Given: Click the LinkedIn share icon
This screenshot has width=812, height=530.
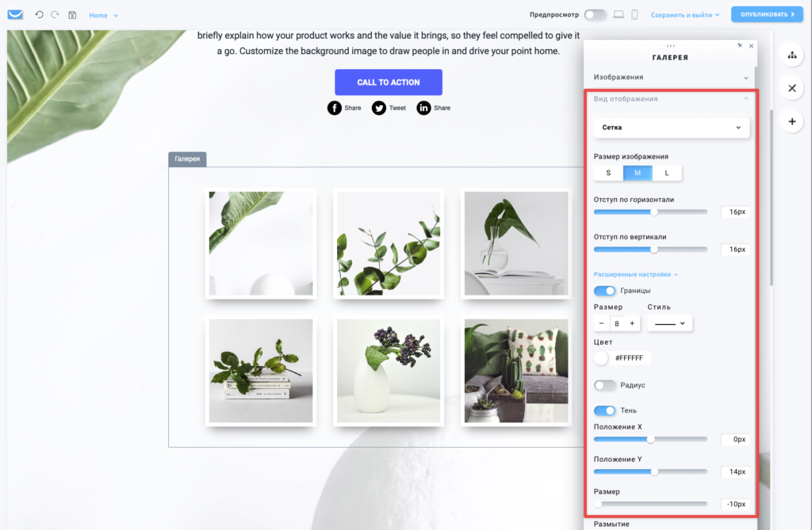Looking at the screenshot, I should click(423, 108).
